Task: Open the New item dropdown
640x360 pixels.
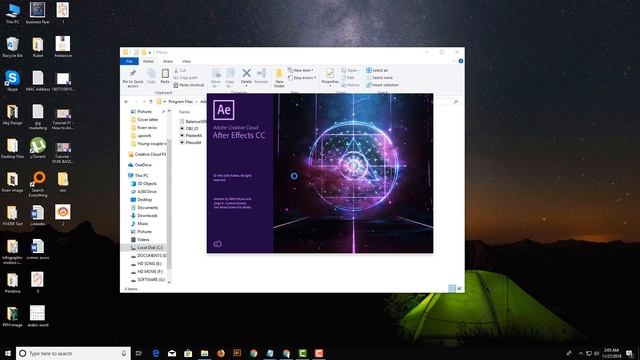Action: (301, 70)
